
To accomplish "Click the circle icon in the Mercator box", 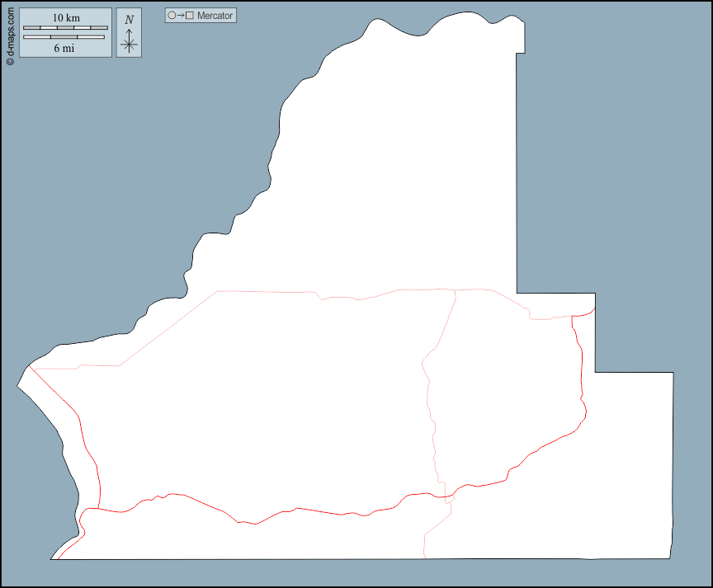I will coord(172,16).
